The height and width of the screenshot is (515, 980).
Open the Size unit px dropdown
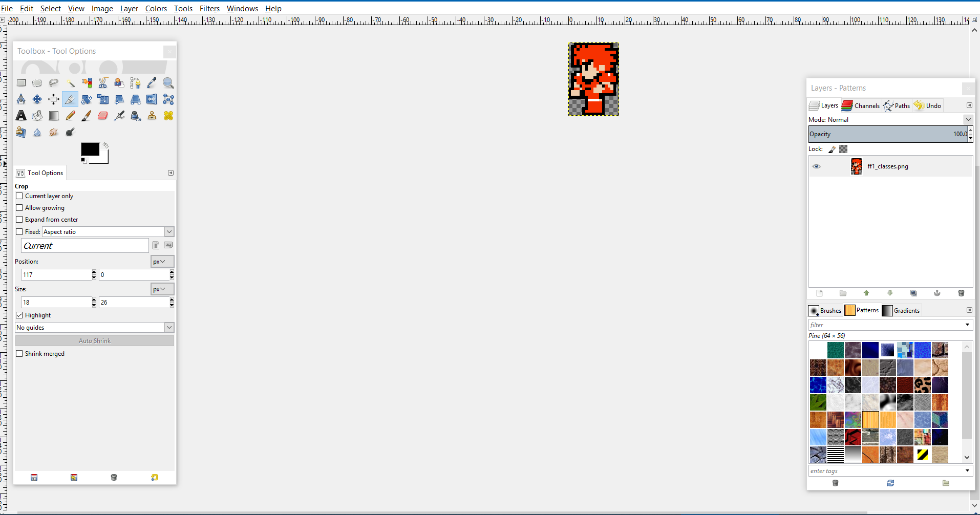pos(162,289)
